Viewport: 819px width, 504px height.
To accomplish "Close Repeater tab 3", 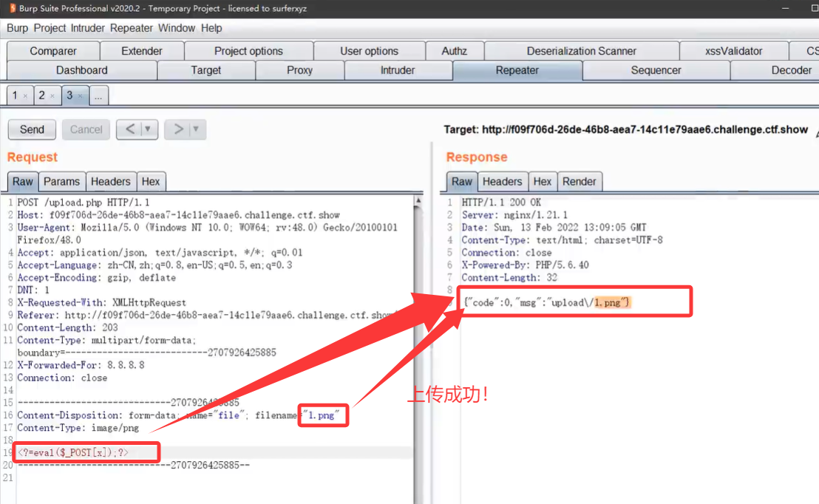I will 80,96.
